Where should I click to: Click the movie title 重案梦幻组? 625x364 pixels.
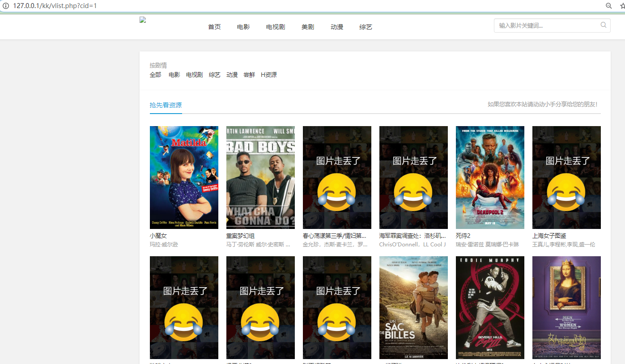pos(240,236)
